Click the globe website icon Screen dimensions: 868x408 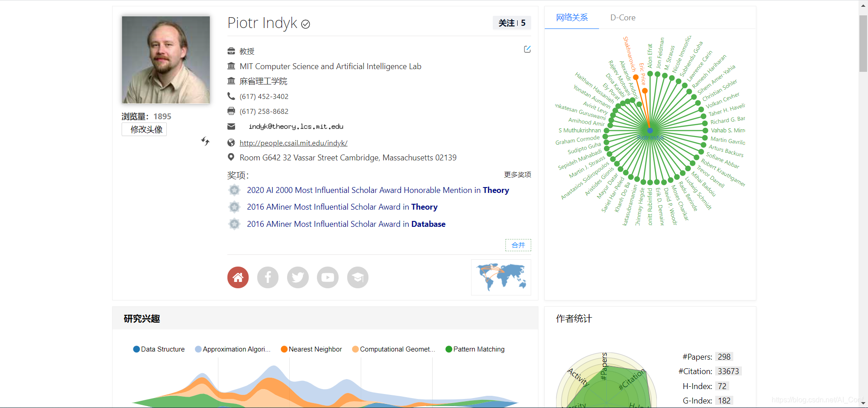231,143
